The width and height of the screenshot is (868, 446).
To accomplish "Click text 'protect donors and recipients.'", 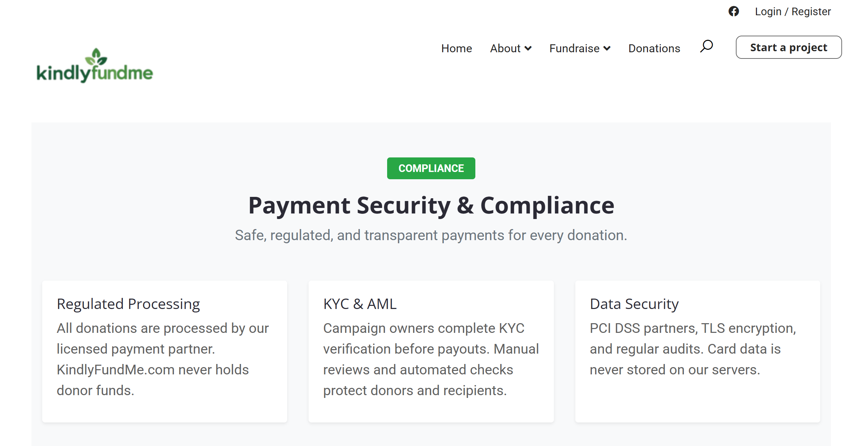I will point(415,391).
